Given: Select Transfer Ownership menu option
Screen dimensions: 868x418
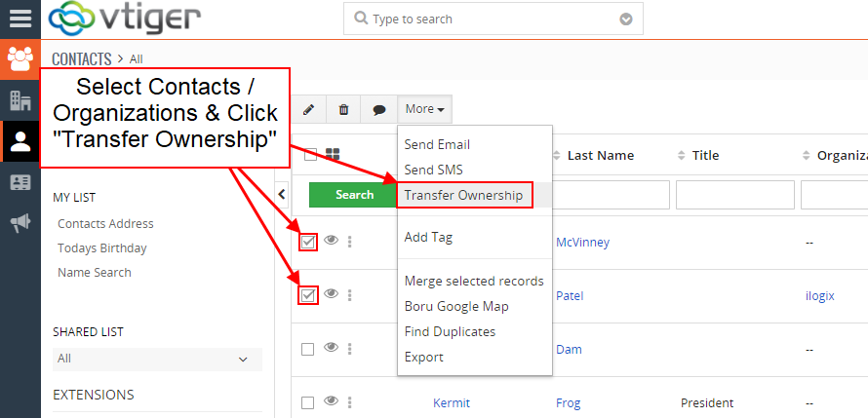Looking at the screenshot, I should (x=463, y=195).
